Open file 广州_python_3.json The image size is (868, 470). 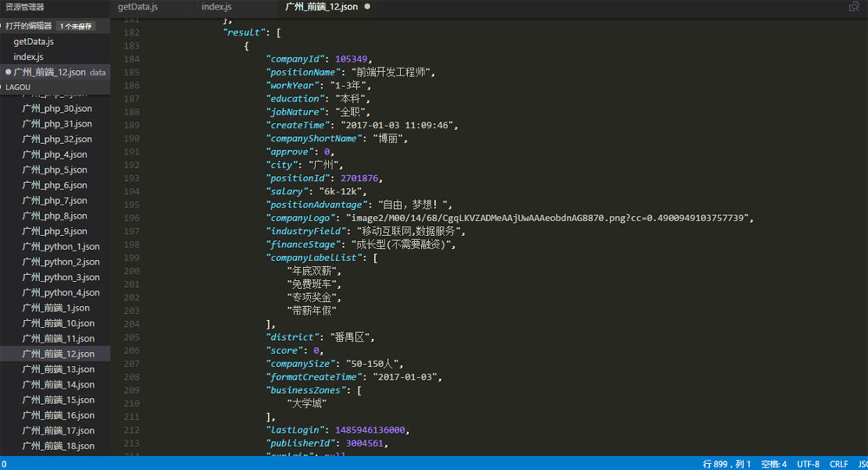61,277
